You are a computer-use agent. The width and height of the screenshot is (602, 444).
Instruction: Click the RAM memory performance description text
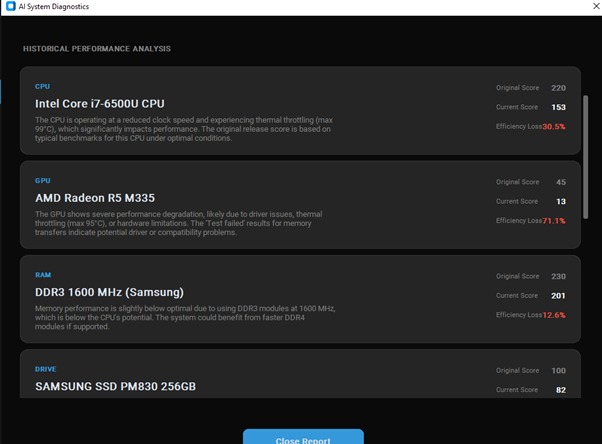pyautogui.click(x=185, y=318)
